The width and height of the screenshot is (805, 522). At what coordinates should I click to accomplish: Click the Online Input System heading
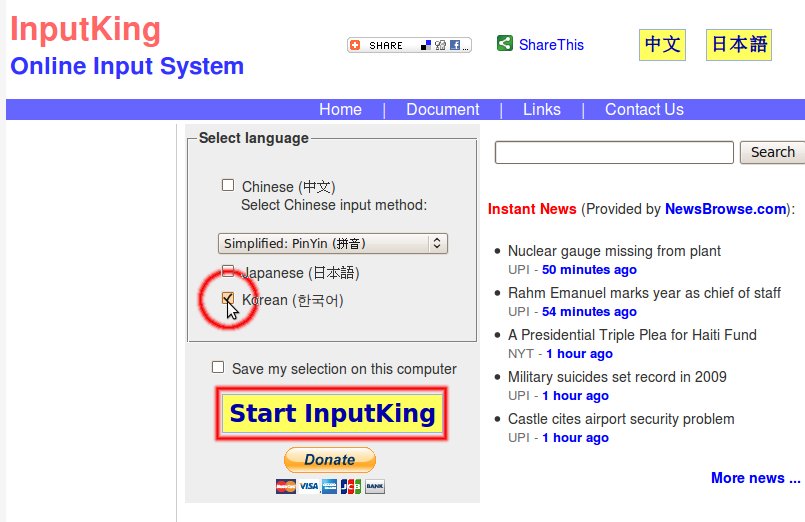point(127,67)
